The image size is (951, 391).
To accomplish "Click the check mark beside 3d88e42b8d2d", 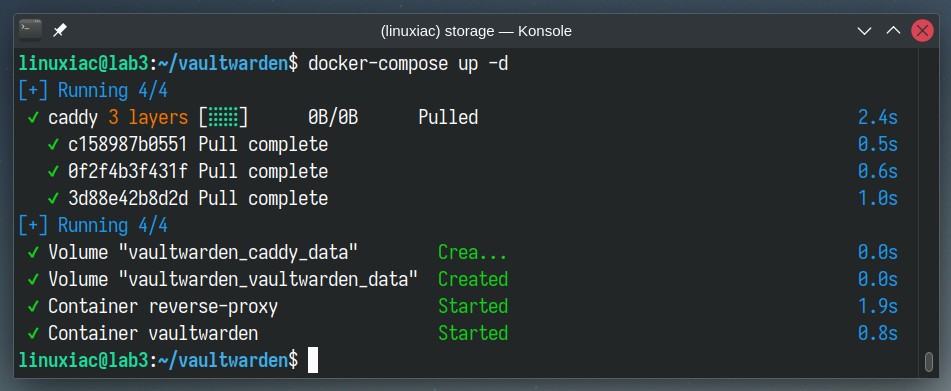I will coord(53,198).
